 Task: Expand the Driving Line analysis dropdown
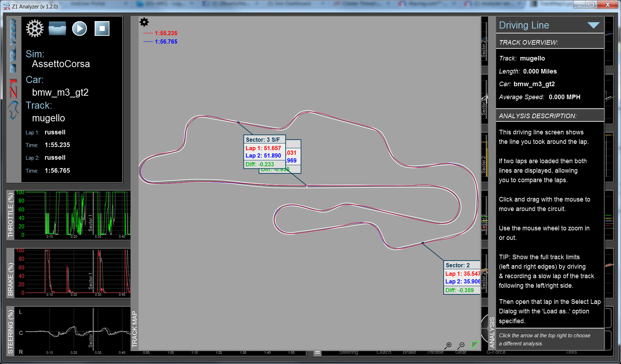(594, 25)
